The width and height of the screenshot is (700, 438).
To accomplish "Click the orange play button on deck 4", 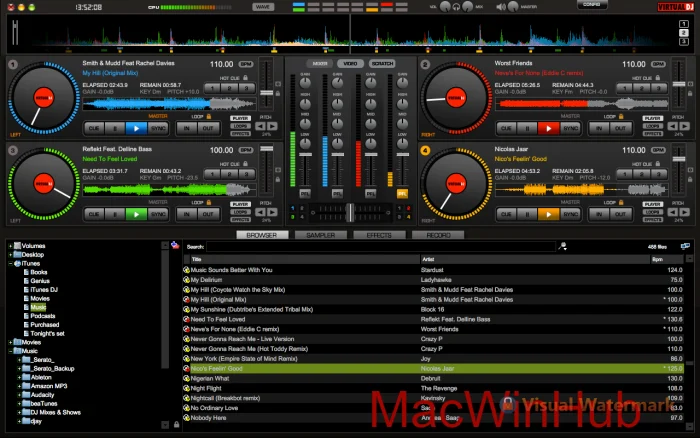I will [548, 214].
